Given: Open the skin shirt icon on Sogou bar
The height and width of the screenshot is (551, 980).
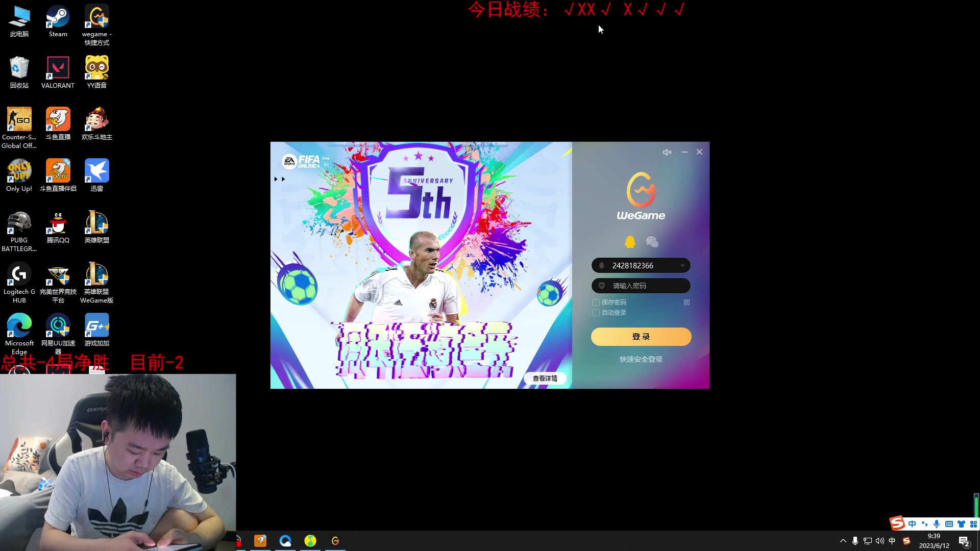Looking at the screenshot, I should 961,524.
